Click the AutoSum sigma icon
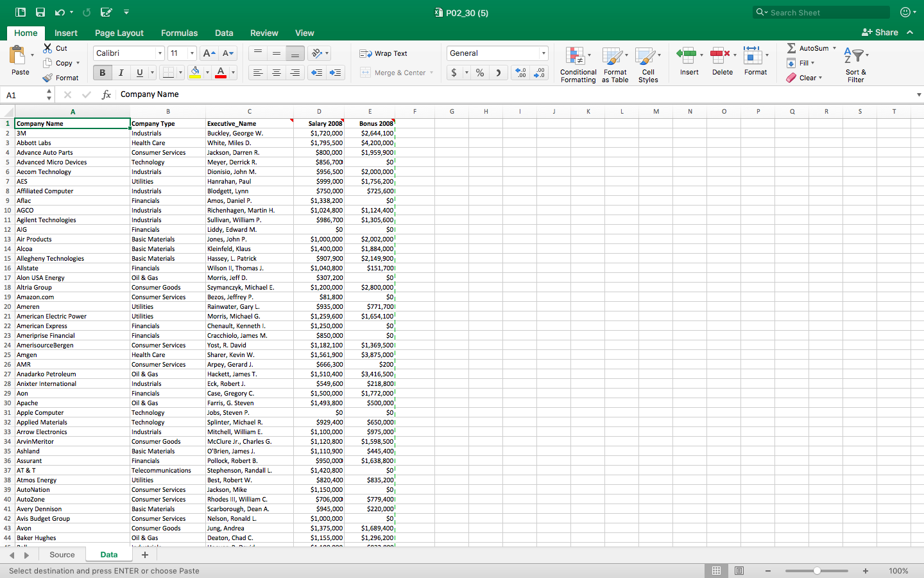Viewport: 924px width, 578px height. point(791,48)
